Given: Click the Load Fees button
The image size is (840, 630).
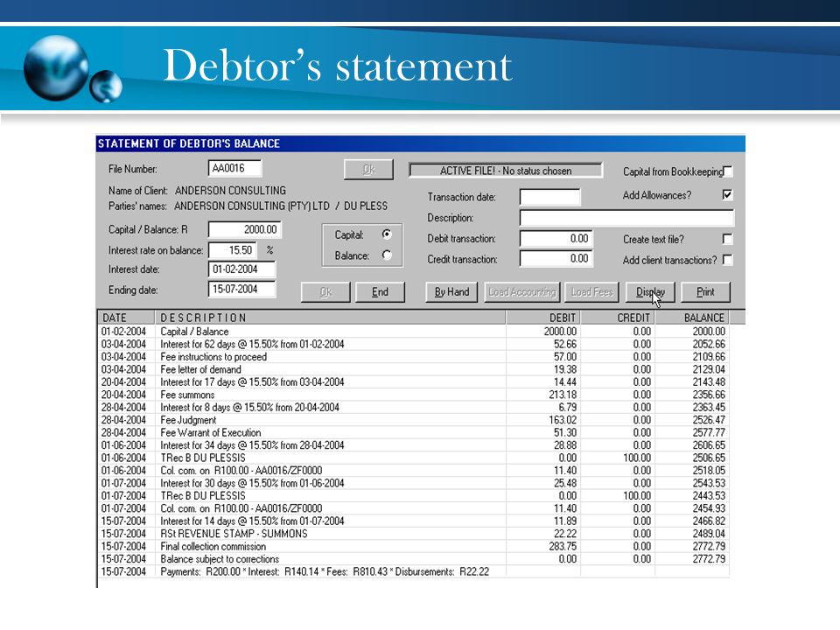Looking at the screenshot, I should 591,292.
